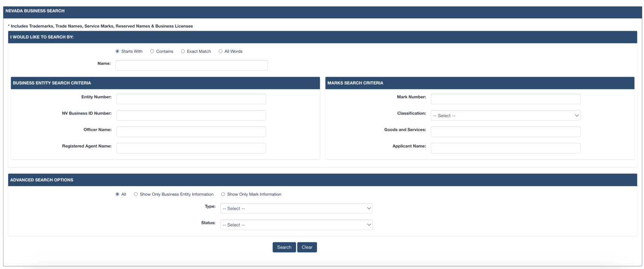The width and height of the screenshot is (644, 269).
Task: Focus the Applicant Name input box
Action: (x=505, y=148)
